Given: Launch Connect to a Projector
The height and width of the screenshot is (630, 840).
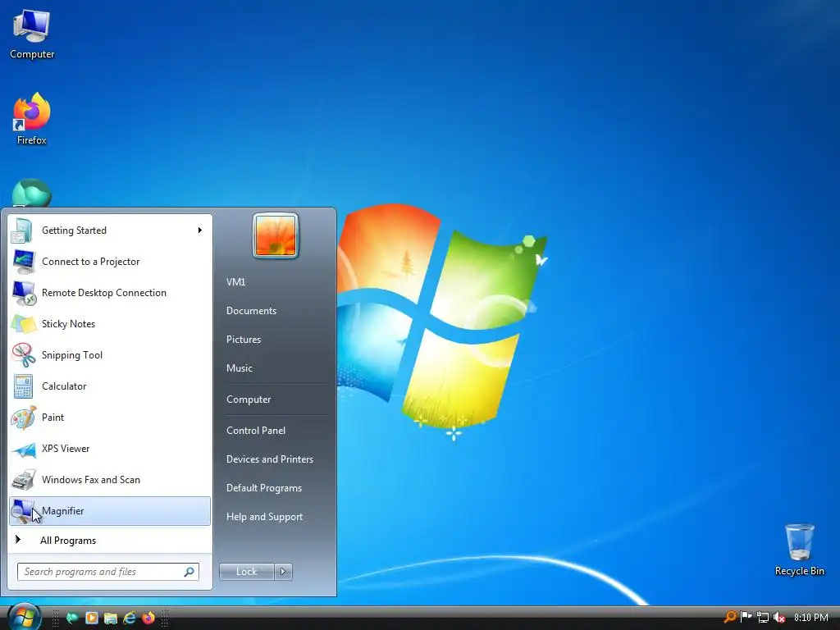Looking at the screenshot, I should click(109, 262).
